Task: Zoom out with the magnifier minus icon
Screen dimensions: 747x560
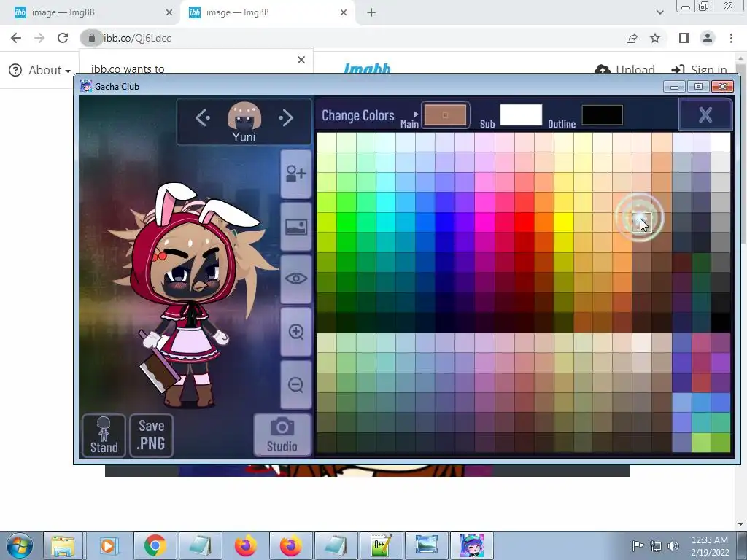Action: 296,385
